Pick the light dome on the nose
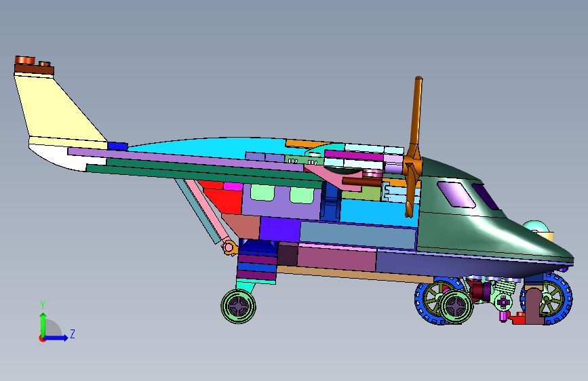The width and height of the screenshot is (588, 381). [x=536, y=226]
